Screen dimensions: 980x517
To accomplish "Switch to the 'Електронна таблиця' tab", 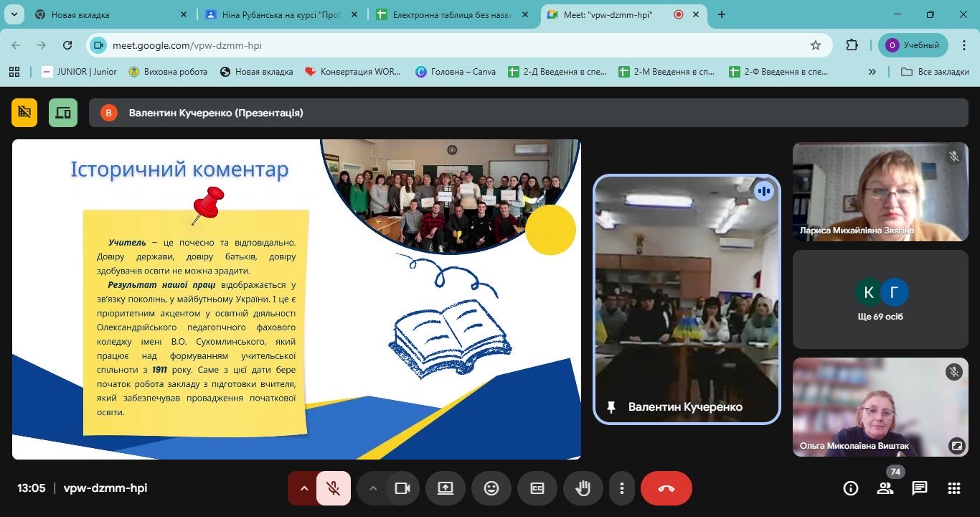I will click(x=453, y=14).
